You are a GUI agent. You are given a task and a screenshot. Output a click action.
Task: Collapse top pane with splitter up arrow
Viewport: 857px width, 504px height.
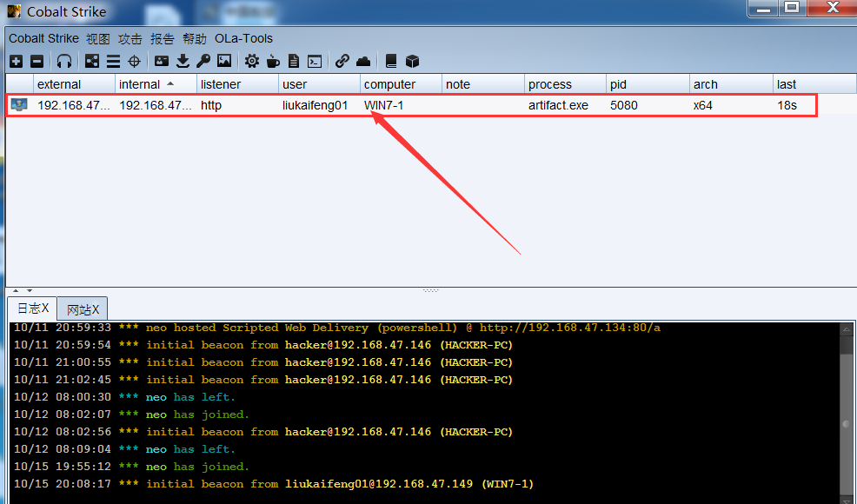16,291
